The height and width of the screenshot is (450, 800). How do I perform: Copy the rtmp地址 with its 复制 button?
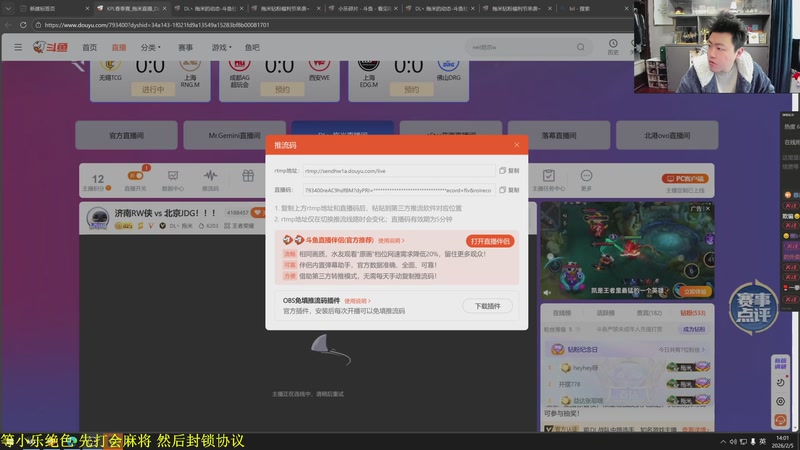tap(509, 171)
